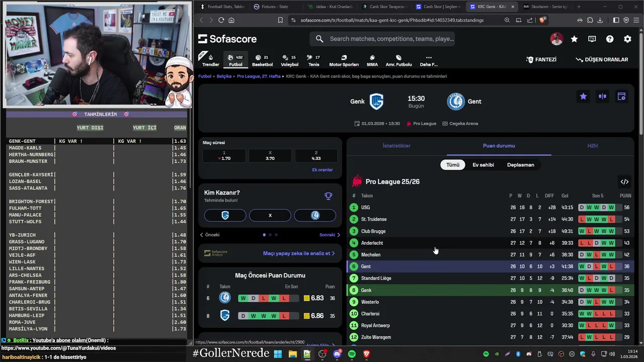
Task: Open the Basketbol sport category
Action: 262,60
